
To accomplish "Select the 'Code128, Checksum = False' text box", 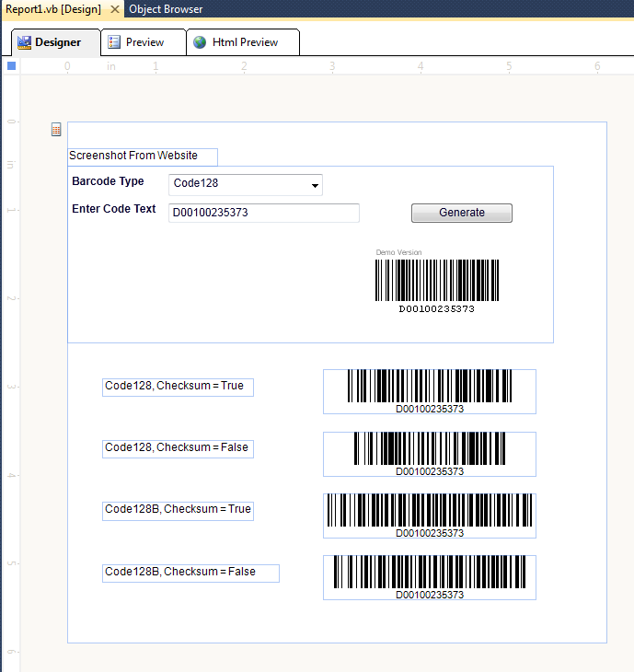I will click(x=178, y=448).
